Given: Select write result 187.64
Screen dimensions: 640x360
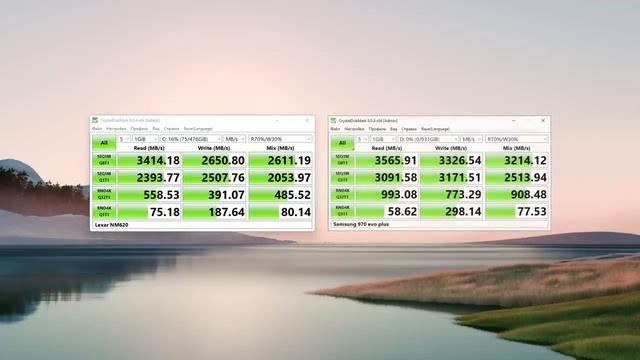Looking at the screenshot, I should tap(214, 211).
